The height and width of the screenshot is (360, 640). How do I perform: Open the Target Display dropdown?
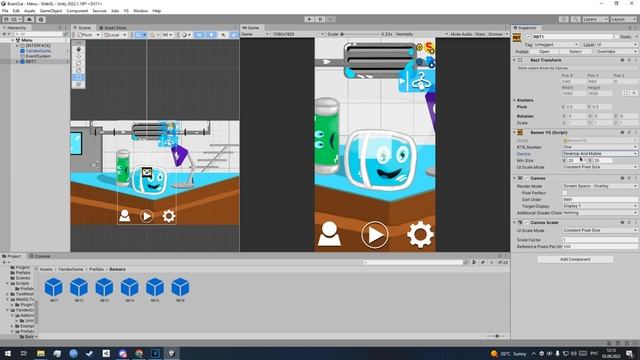tap(600, 206)
